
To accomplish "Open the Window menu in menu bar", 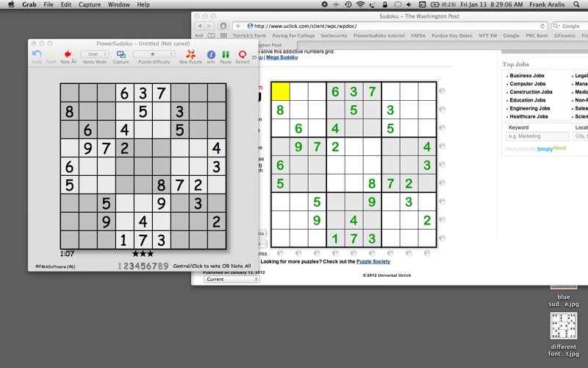I will click(x=119, y=4).
